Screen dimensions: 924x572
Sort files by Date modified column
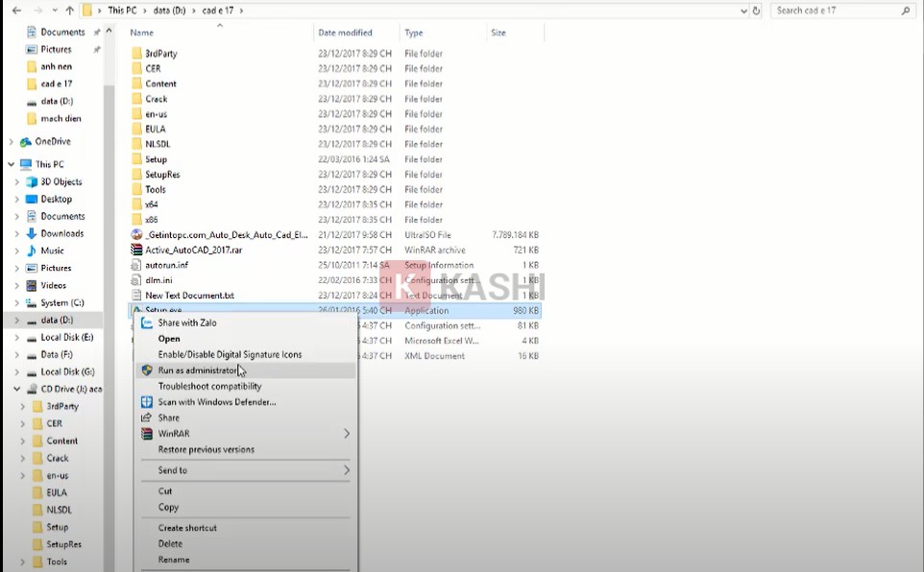[x=345, y=33]
